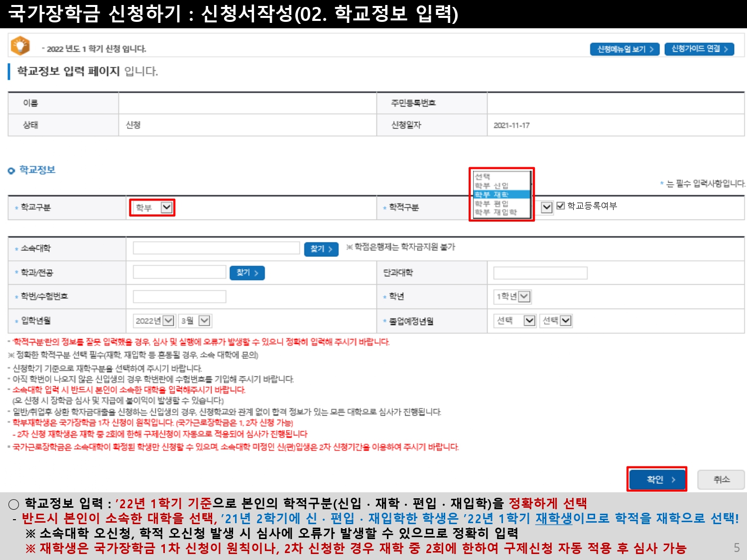Open the 신청메뉴얼 보기 button
Viewport: 747px width, 560px height.
pyautogui.click(x=625, y=49)
